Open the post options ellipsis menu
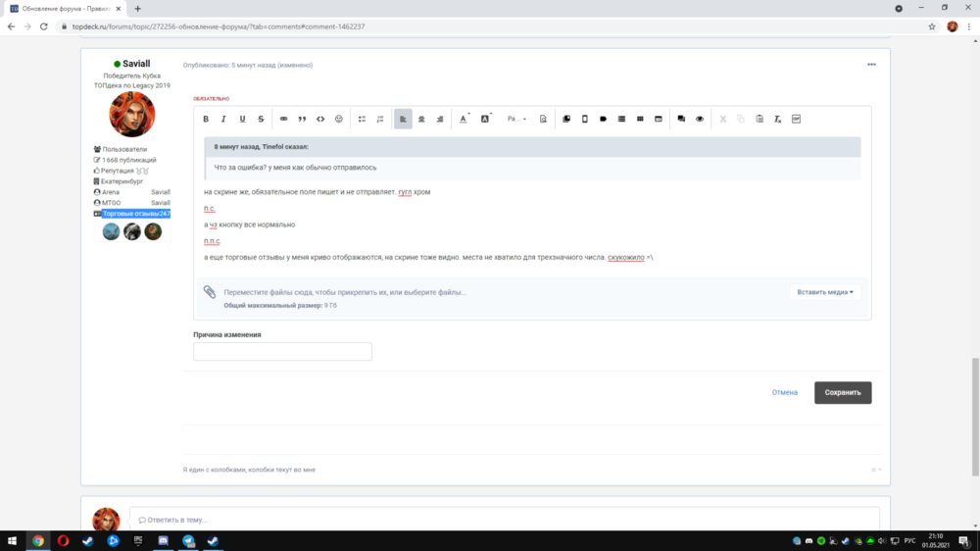This screenshot has width=980, height=551. click(871, 65)
